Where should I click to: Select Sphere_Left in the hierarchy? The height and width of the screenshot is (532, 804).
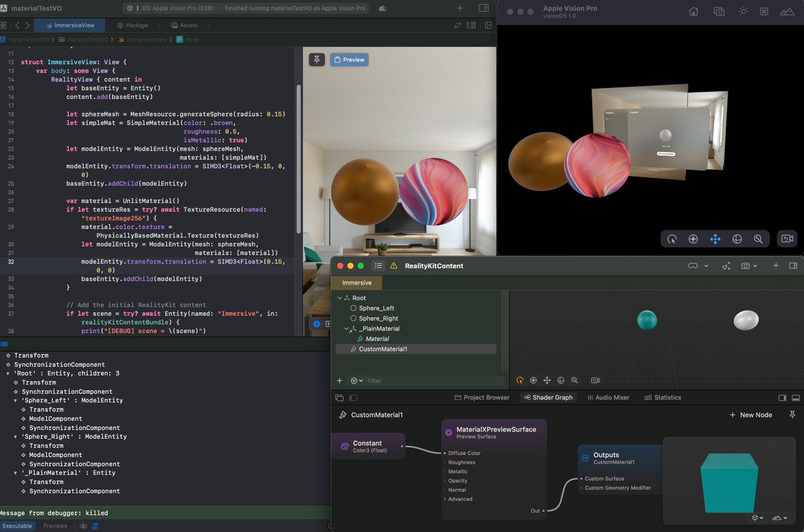[377, 308]
